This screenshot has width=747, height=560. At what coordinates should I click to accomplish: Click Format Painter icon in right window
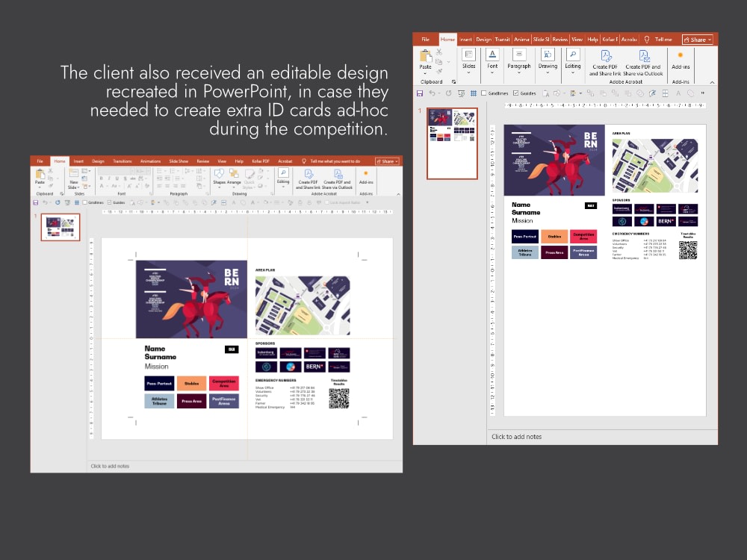(439, 71)
